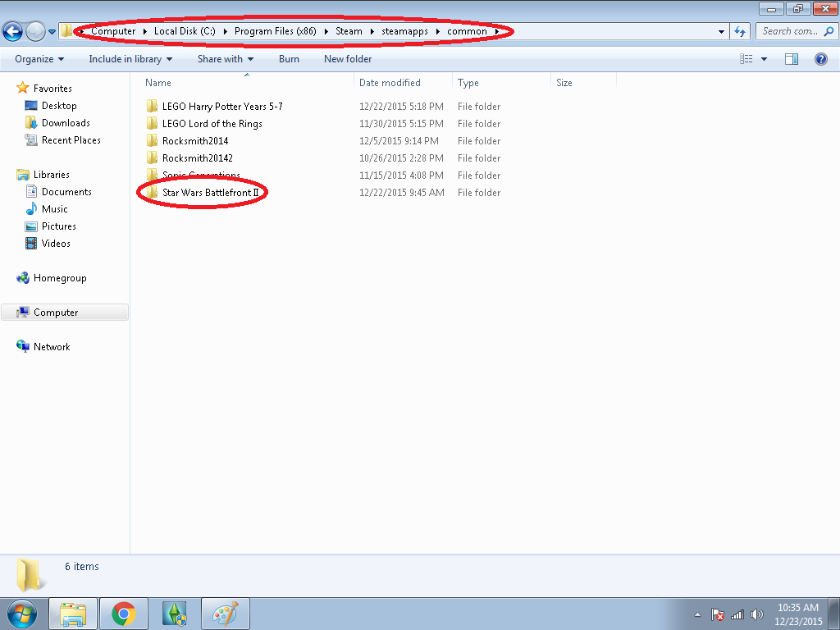Click the steamapps breadcrumb segment
This screenshot has height=630, width=840.
click(404, 31)
